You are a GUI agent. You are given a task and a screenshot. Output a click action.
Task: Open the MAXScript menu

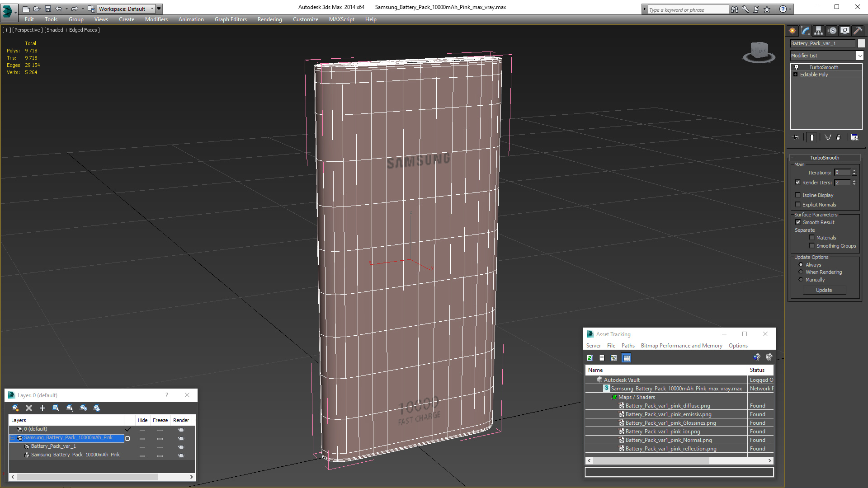(x=341, y=19)
